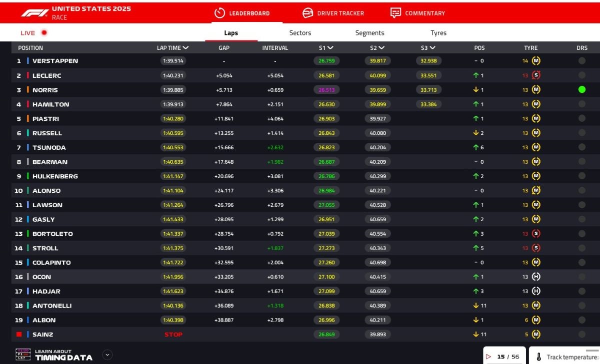This screenshot has height=364, width=600.
Task: Click the track temperature thermometer icon
Action: click(x=538, y=357)
